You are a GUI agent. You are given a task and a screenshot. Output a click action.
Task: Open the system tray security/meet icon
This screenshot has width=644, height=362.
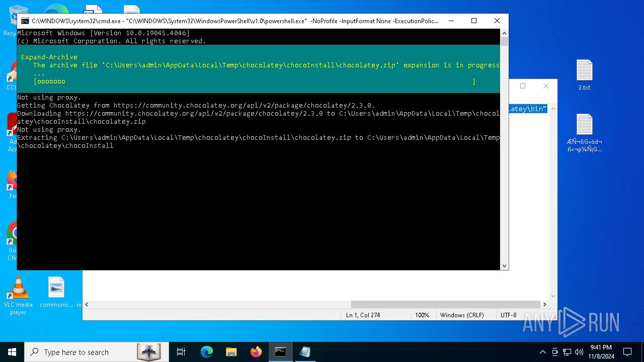(555, 352)
